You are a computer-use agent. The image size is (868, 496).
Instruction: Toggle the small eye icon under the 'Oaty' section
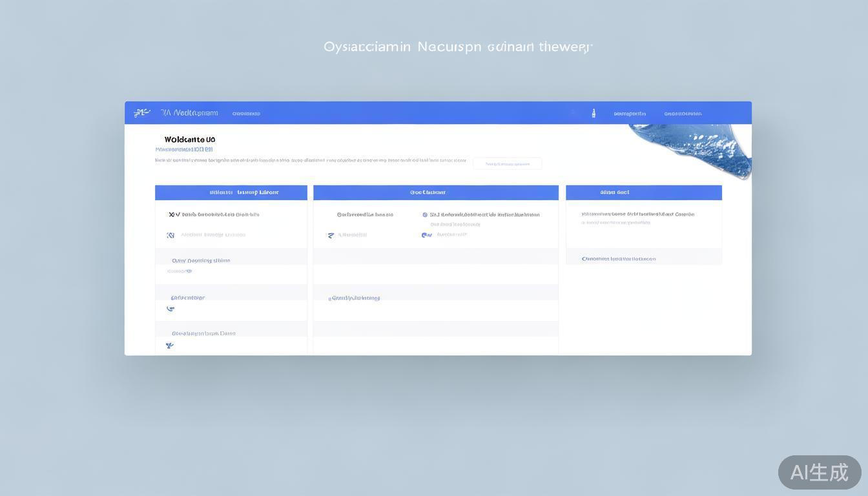coord(188,271)
